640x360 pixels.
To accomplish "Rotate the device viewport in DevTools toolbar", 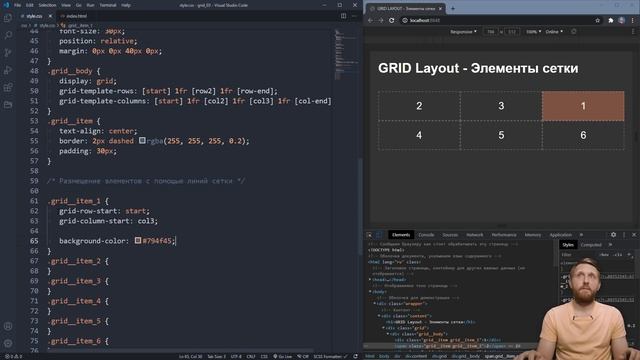I will (573, 31).
